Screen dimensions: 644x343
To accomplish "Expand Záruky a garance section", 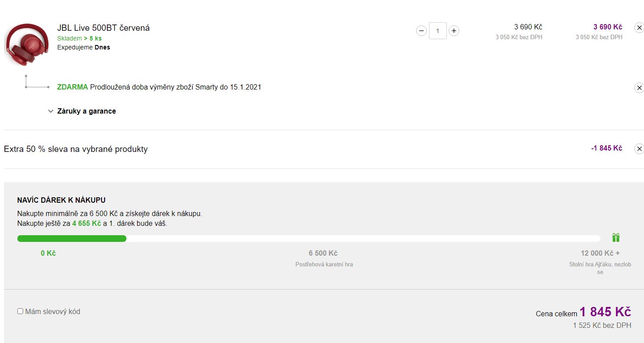I will pos(82,111).
